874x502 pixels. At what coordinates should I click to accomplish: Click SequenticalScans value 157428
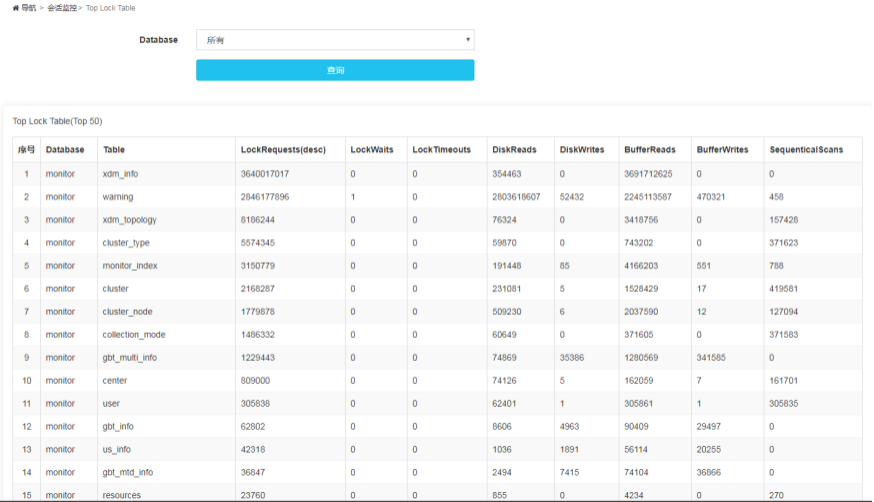tap(784, 220)
